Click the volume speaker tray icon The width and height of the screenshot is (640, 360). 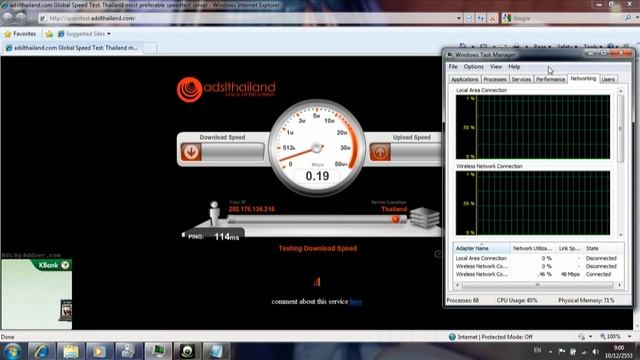(x=595, y=351)
